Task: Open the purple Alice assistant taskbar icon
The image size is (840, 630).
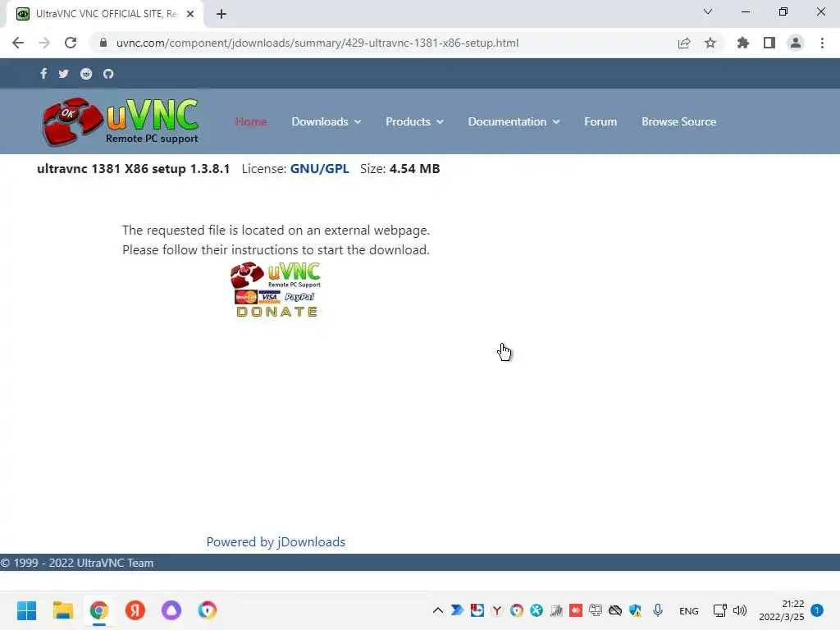Action: [171, 610]
